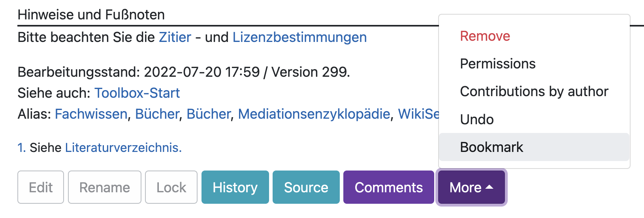Select Contributions by author menu item
644x218 pixels.
pyautogui.click(x=534, y=91)
